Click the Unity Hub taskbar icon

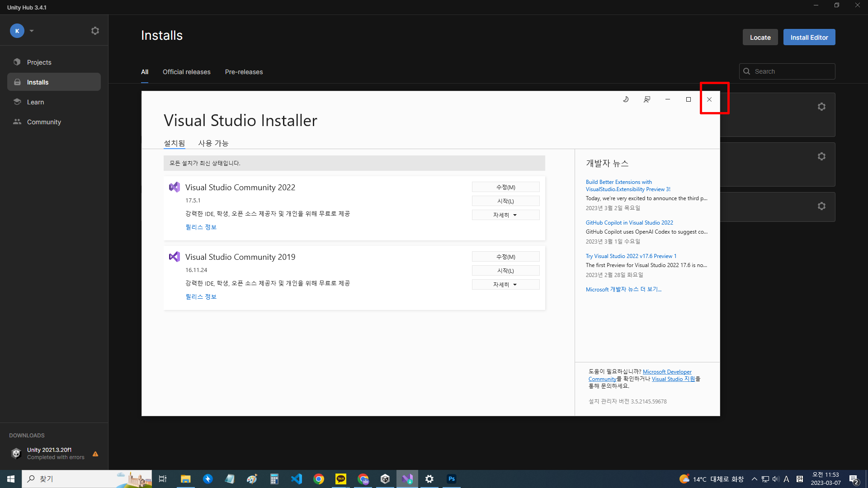point(385,479)
